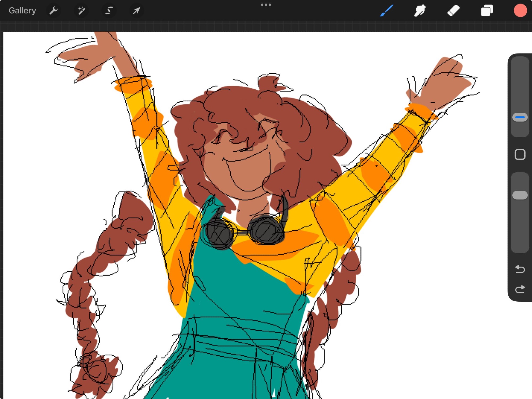Tap the brush size slider handle
This screenshot has width=532, height=399.
[520, 117]
